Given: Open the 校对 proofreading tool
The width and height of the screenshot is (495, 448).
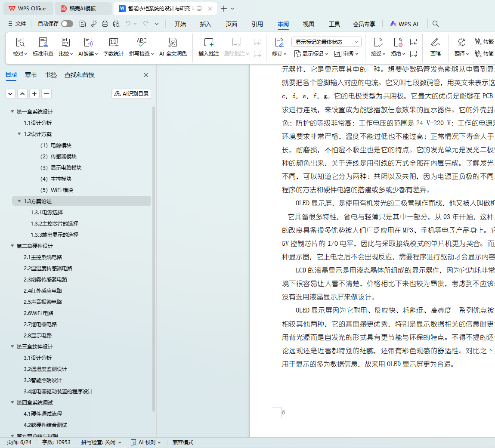Looking at the screenshot, I should (20, 43).
